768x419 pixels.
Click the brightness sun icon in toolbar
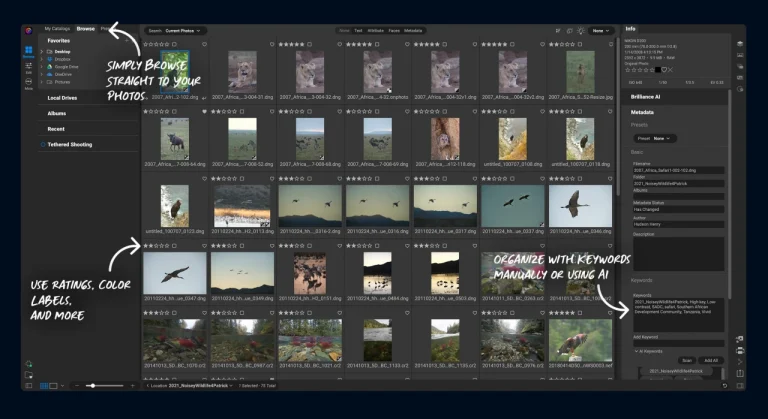pos(580,30)
